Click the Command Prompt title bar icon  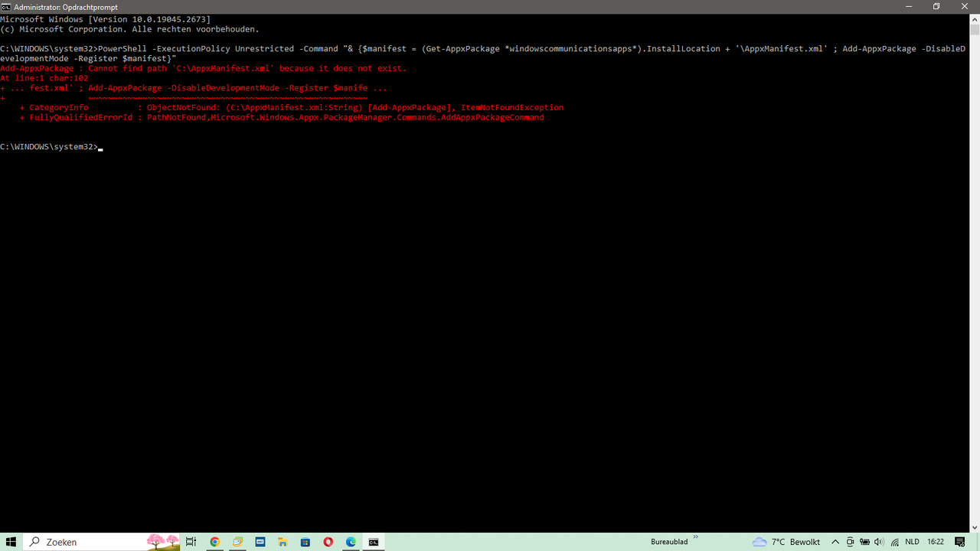click(x=6, y=7)
